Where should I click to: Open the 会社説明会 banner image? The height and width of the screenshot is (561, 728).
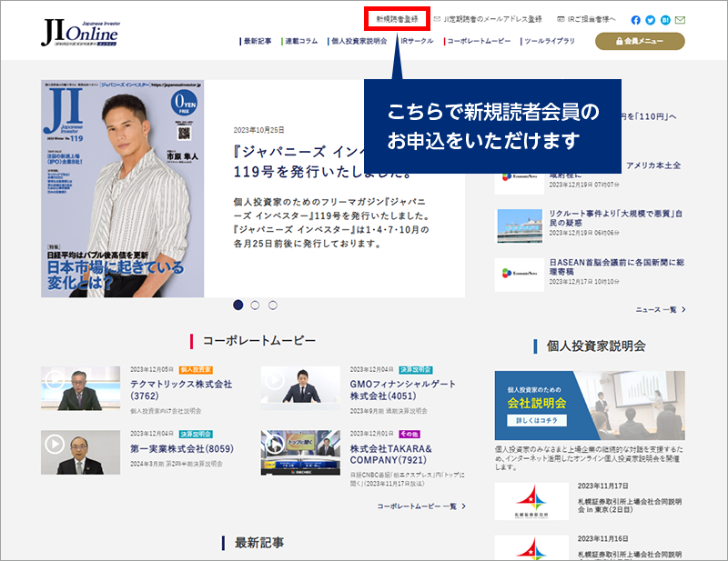tap(590, 406)
